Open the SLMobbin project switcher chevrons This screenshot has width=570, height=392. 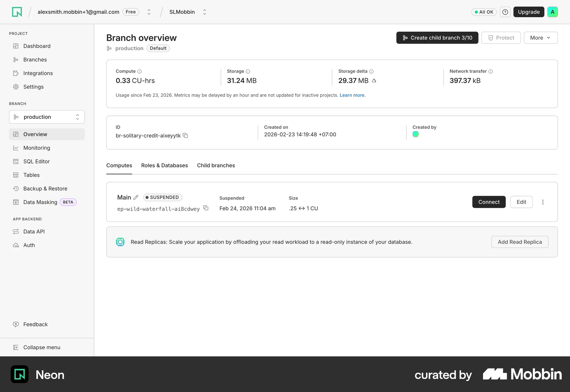(x=205, y=12)
